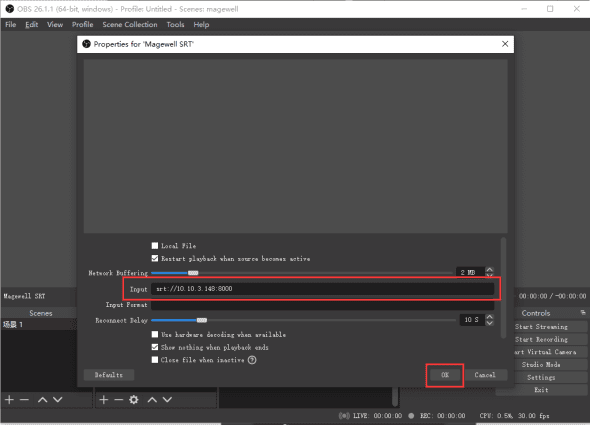Click Start Recording in Controls

[x=541, y=340]
